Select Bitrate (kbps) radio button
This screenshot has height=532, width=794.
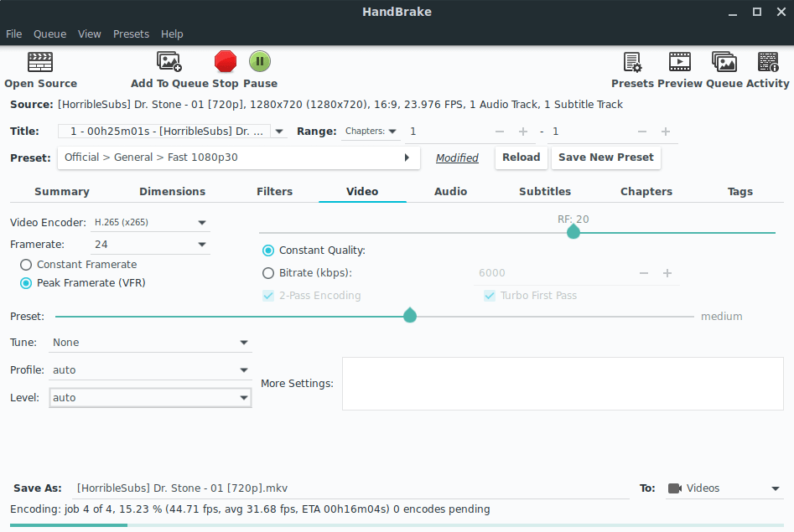pyautogui.click(x=267, y=273)
